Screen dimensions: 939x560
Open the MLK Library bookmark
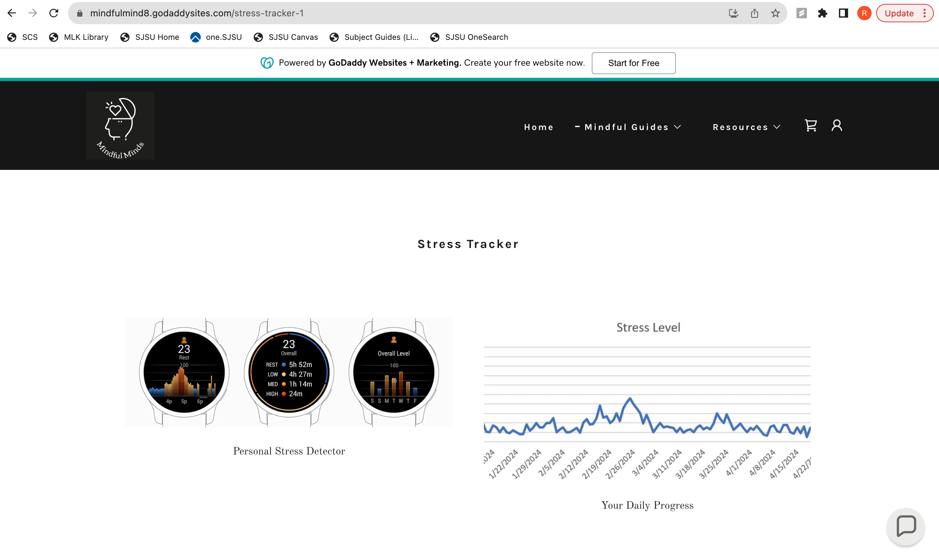click(x=79, y=37)
